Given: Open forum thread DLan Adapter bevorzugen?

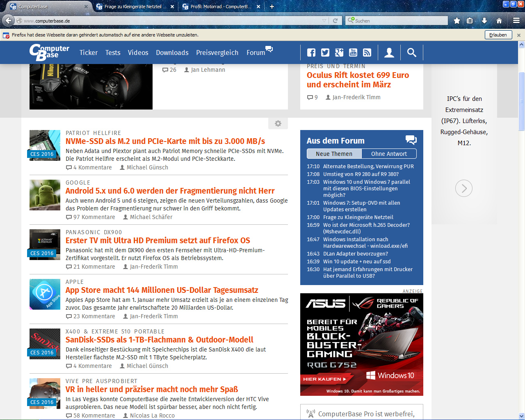Looking at the screenshot, I should coord(356,253).
